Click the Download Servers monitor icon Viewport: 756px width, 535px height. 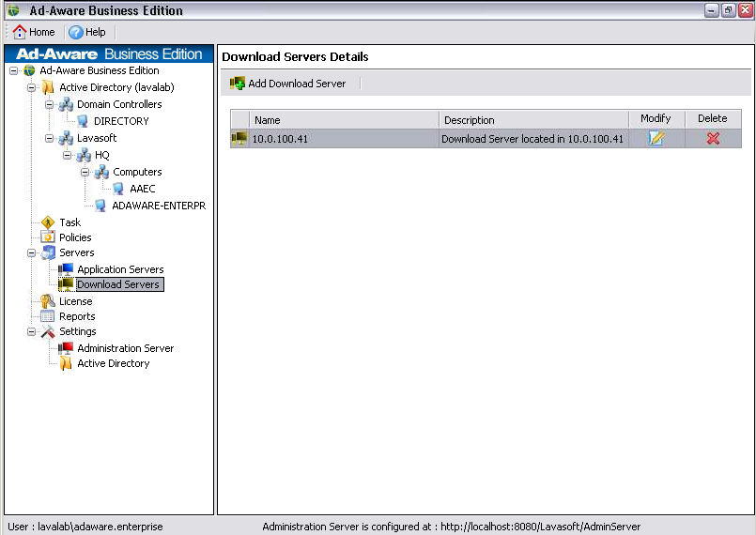tap(66, 284)
